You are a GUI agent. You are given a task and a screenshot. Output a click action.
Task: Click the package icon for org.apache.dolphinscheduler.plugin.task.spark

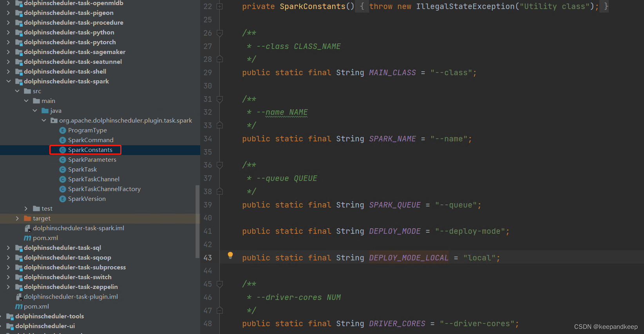coord(54,121)
